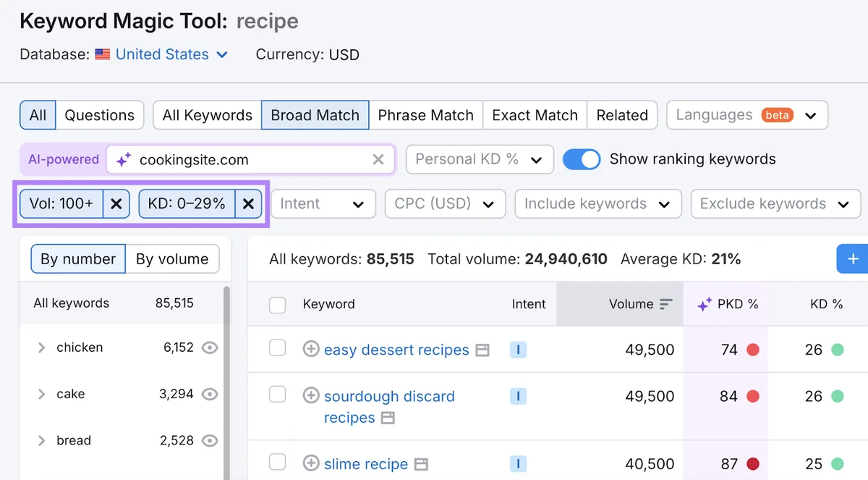Open the slime recipe keyword link
Image resolution: width=868 pixels, height=480 pixels.
[x=366, y=464]
